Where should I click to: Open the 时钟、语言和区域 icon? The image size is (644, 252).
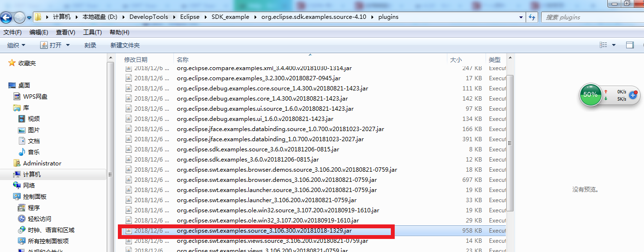tap(22, 230)
